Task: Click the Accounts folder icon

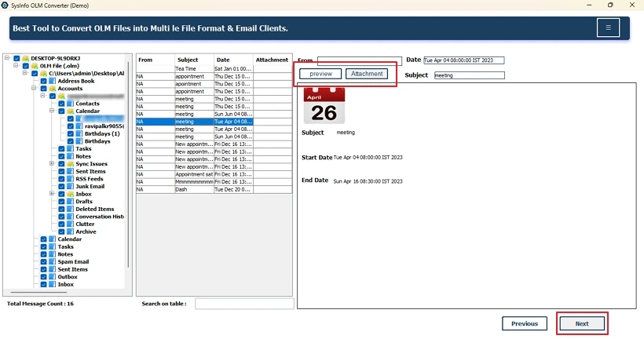Action: (x=52, y=88)
